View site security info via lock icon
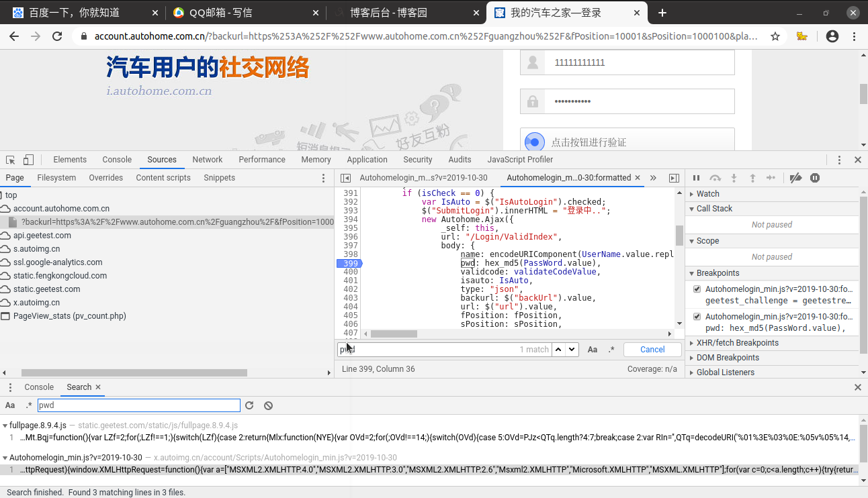Image resolution: width=868 pixels, height=498 pixels. point(84,37)
